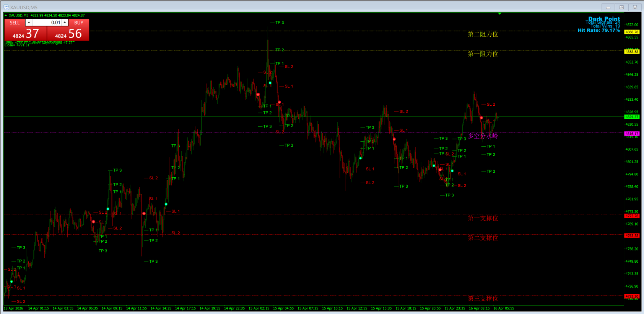
Task: Click the BUY button at 4824.56
Action: point(68,33)
